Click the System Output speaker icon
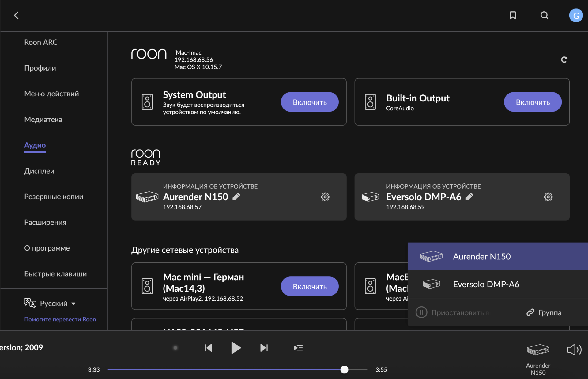This screenshot has height=379, width=588. point(147,102)
